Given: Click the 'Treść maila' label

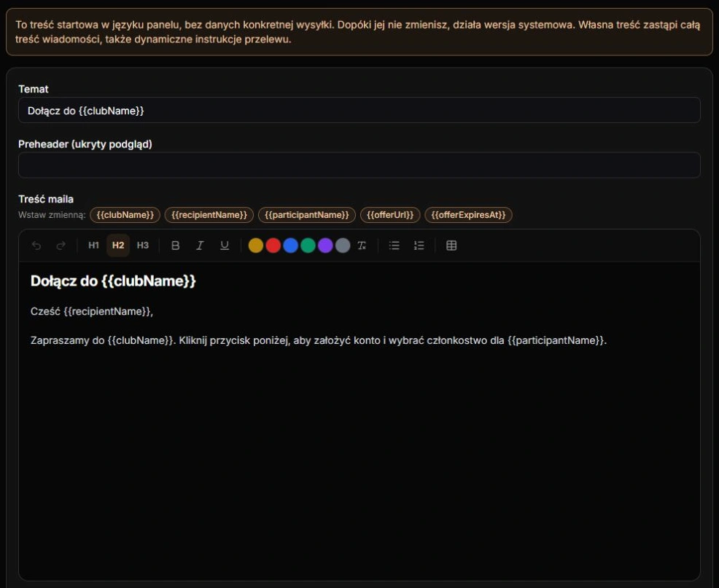Looking at the screenshot, I should (46, 200).
